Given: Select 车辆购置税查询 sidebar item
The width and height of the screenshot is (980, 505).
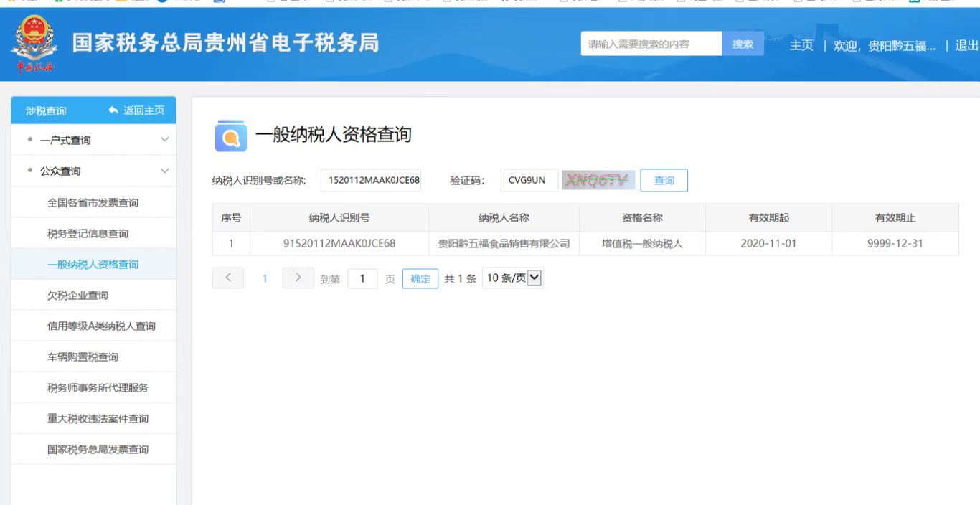Looking at the screenshot, I should click(x=83, y=357).
